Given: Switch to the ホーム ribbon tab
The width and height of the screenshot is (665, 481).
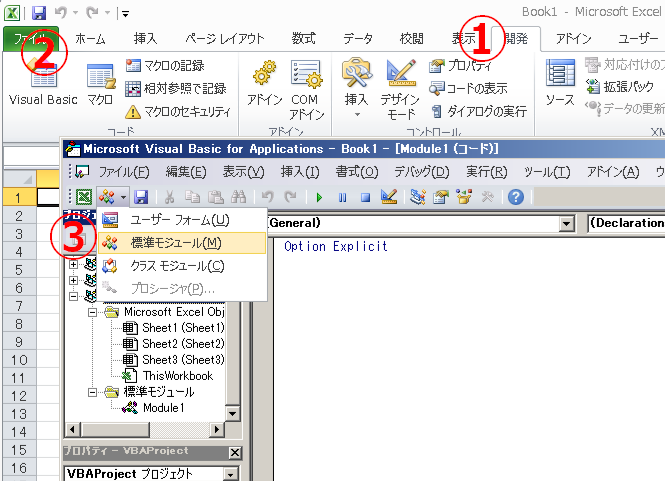Looking at the screenshot, I should click(x=90, y=39).
